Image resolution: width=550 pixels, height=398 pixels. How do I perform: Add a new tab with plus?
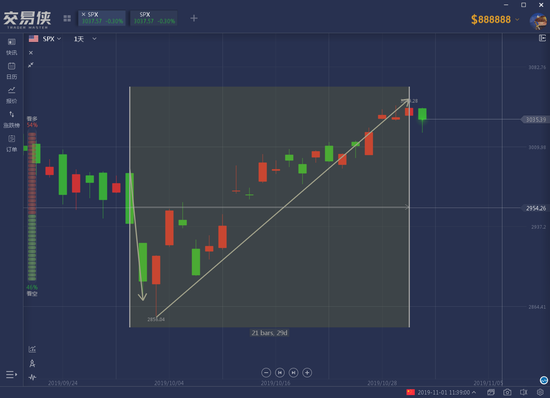click(194, 18)
